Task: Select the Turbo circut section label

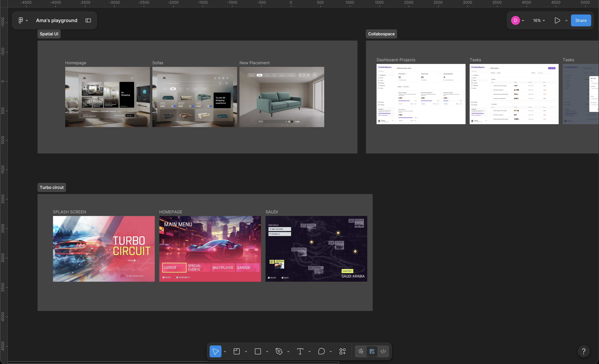Action: 51,187
